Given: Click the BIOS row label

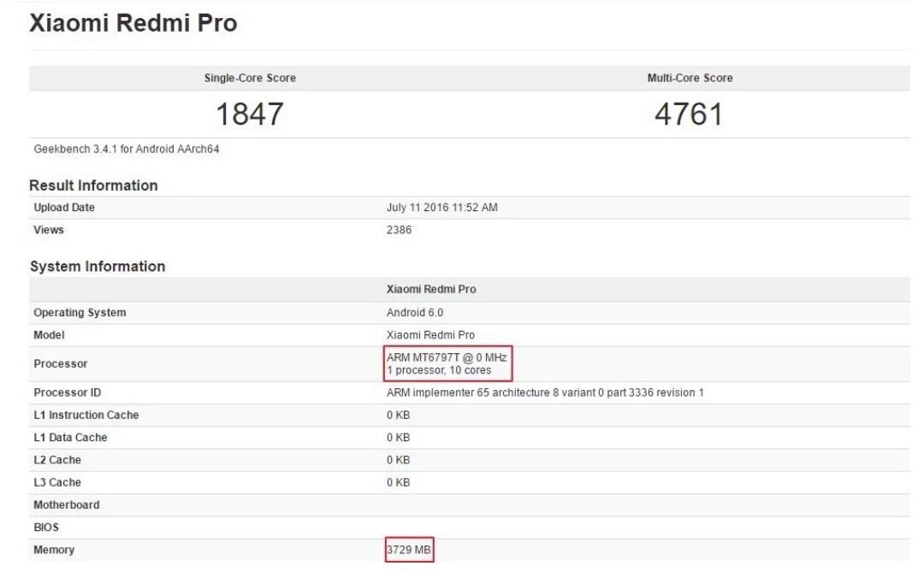Looking at the screenshot, I should tap(46, 528).
